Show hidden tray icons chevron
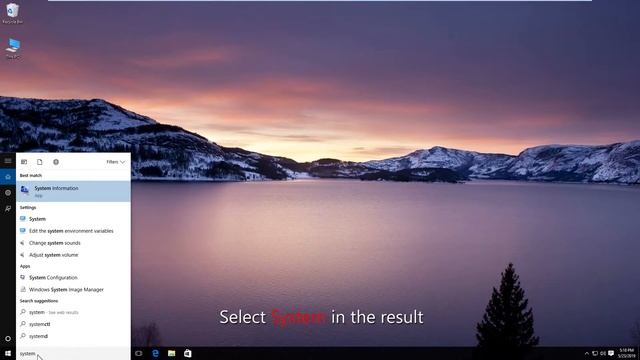This screenshot has width=640, height=360. click(587, 353)
